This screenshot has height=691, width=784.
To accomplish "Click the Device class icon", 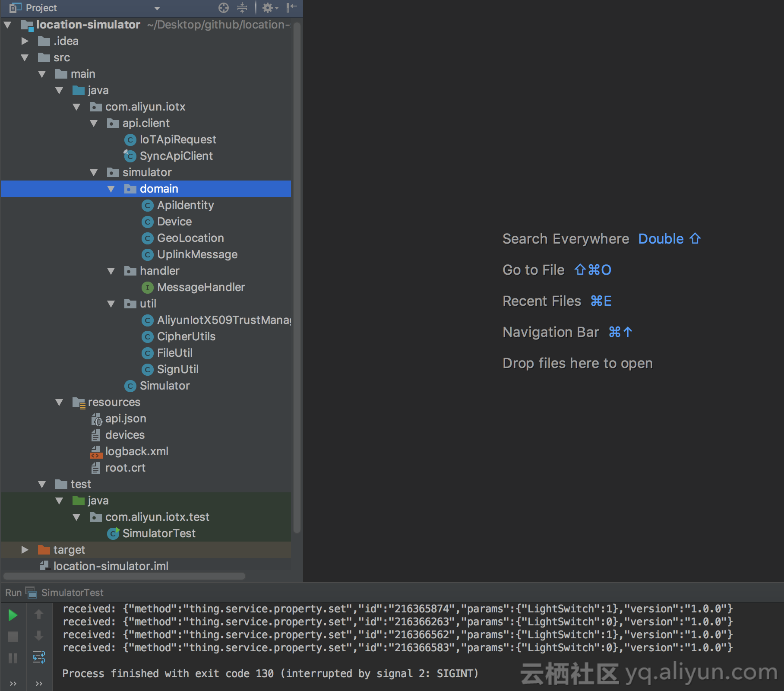I will coord(148,222).
